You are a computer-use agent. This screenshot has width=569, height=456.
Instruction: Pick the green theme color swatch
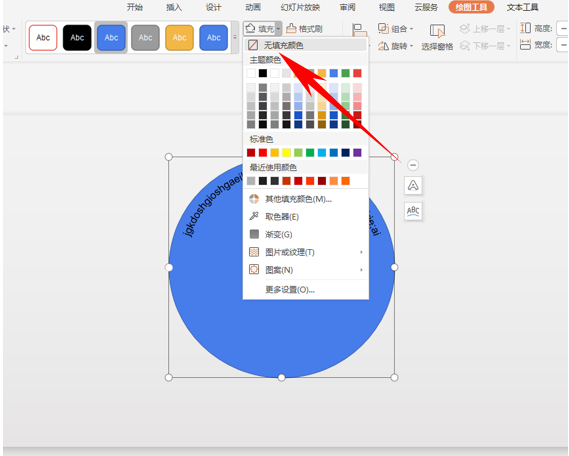345,73
